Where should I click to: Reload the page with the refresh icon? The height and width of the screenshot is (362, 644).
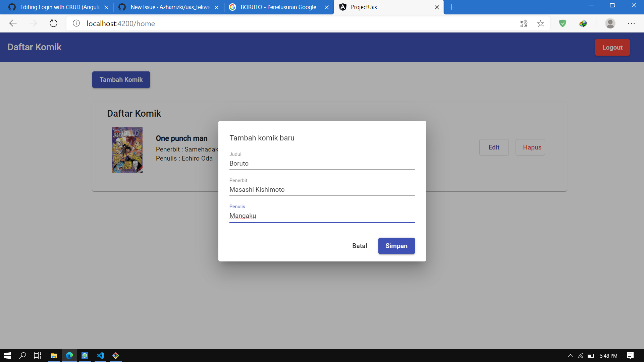53,23
